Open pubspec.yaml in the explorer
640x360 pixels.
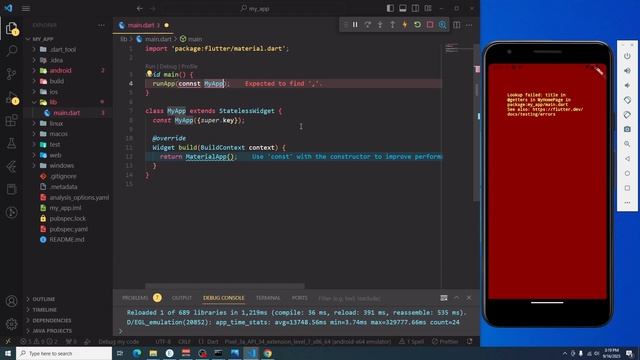(69, 229)
